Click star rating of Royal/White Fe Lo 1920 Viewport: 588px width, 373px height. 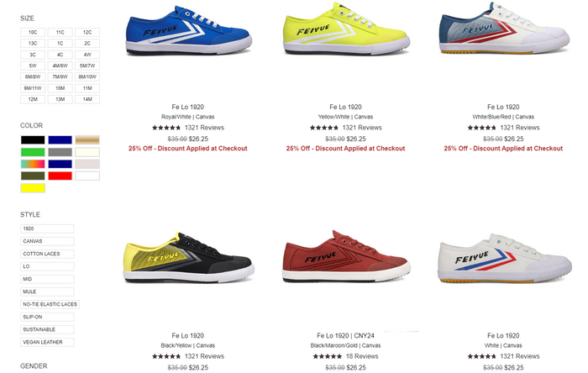pos(166,128)
